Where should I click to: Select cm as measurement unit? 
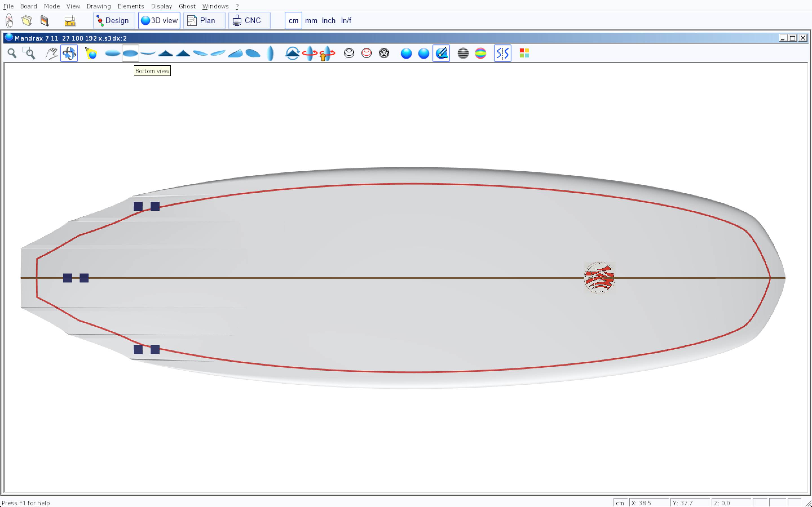(x=293, y=21)
